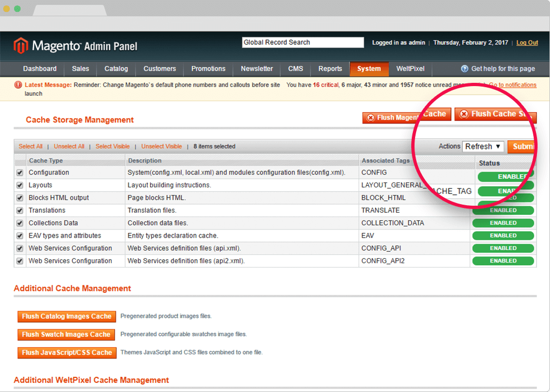The image size is (550, 392).
Task: Toggle the EAV types and attributes checkbox
Action: pyautogui.click(x=20, y=236)
